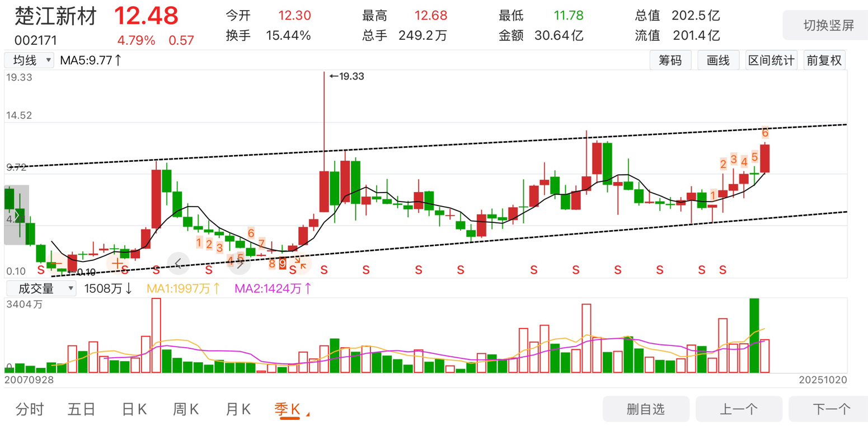
Task: Open the 前复权 adjustment selector
Action: [x=824, y=60]
